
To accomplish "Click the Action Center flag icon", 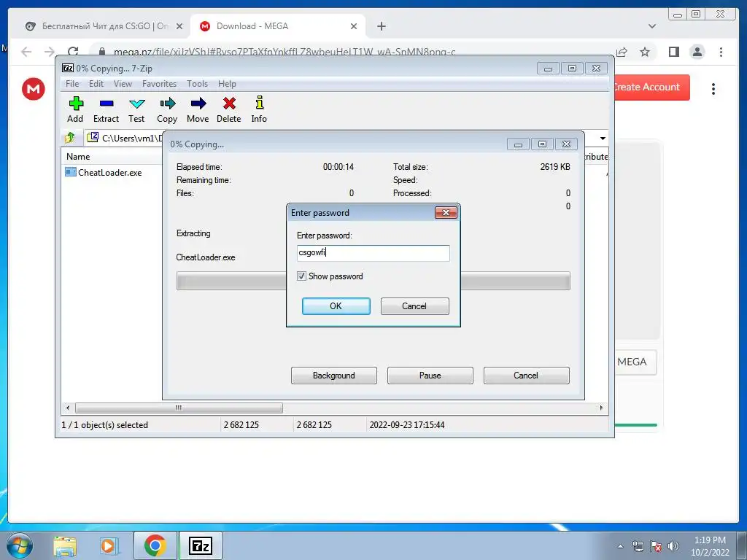I will click(656, 546).
